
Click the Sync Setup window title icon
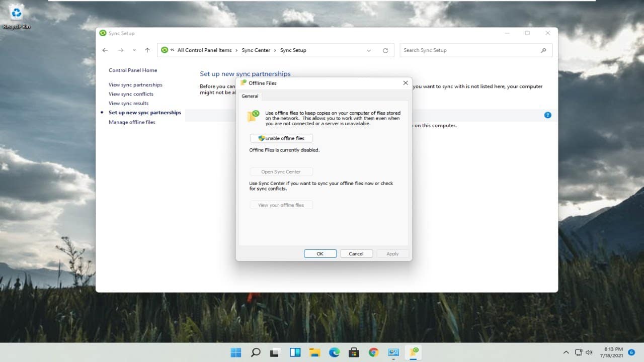(x=103, y=33)
